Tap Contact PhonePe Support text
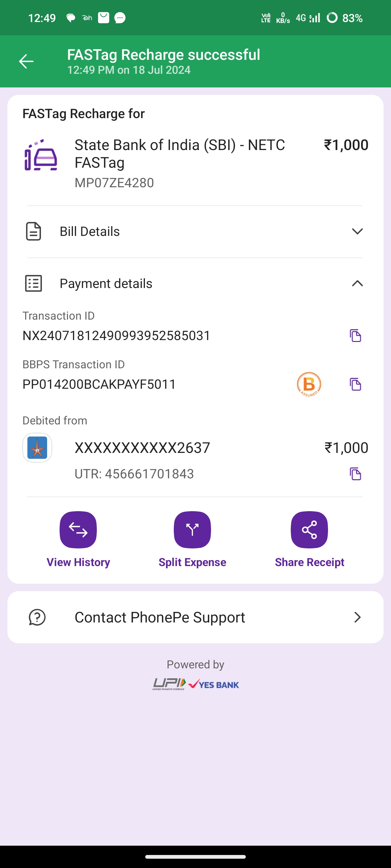This screenshot has width=391, height=868. click(160, 617)
